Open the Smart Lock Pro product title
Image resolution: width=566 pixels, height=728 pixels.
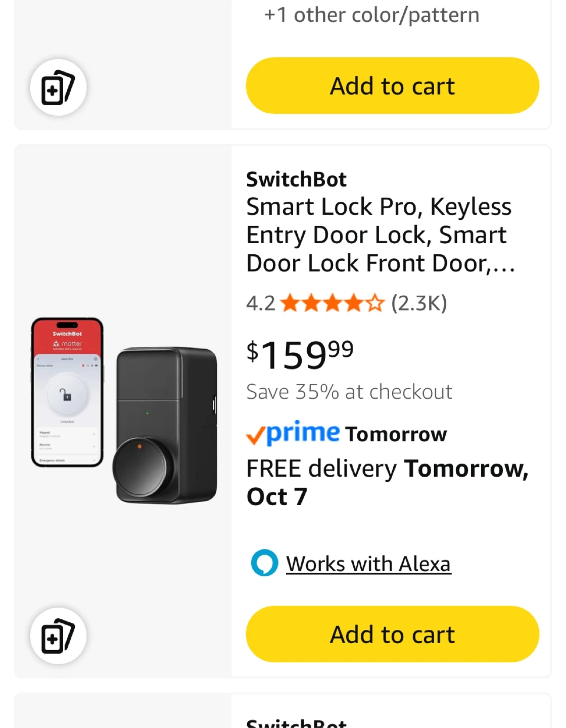click(x=380, y=235)
